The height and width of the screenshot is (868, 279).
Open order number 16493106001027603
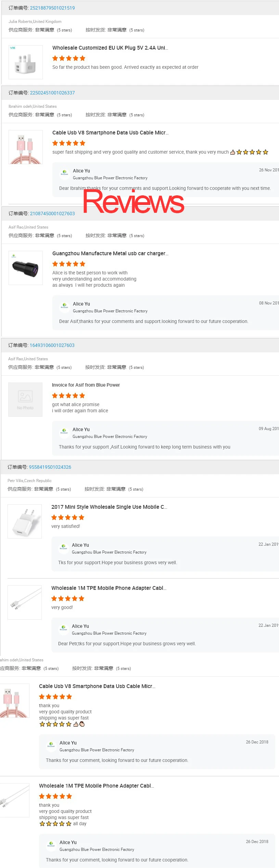[x=52, y=345]
